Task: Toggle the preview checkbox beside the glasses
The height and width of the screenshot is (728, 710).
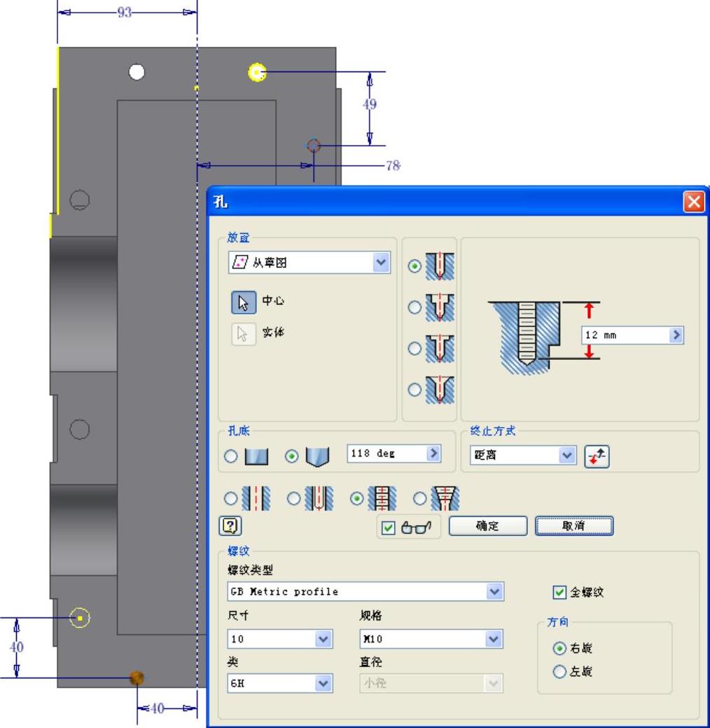Action: tap(388, 527)
